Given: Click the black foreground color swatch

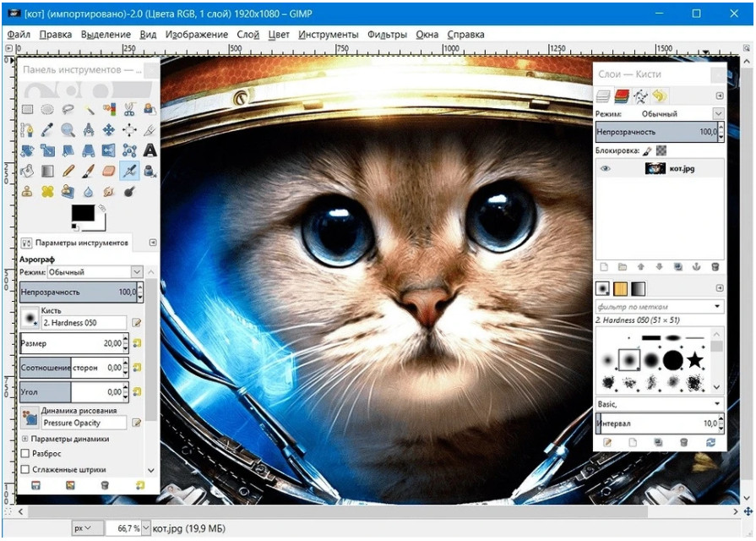Looking at the screenshot, I should coord(83,213).
